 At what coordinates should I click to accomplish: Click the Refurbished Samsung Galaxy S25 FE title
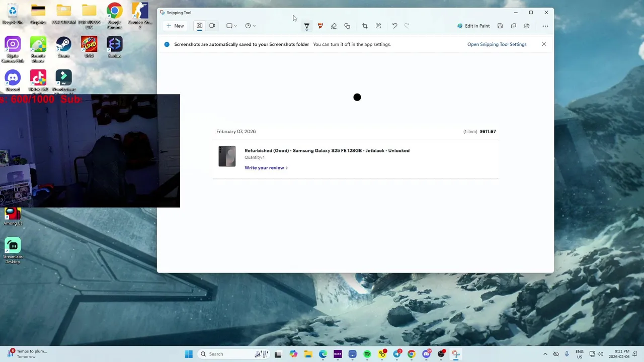[x=327, y=150]
